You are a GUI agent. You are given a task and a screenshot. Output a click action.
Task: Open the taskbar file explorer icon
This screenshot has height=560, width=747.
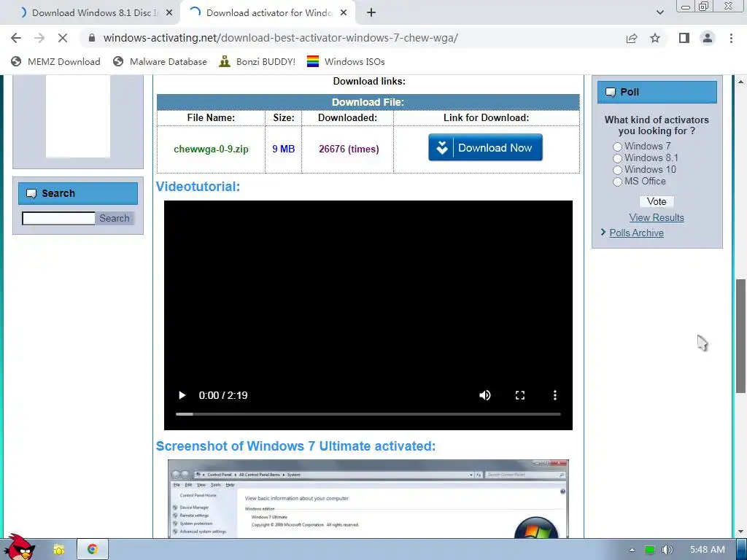click(59, 550)
